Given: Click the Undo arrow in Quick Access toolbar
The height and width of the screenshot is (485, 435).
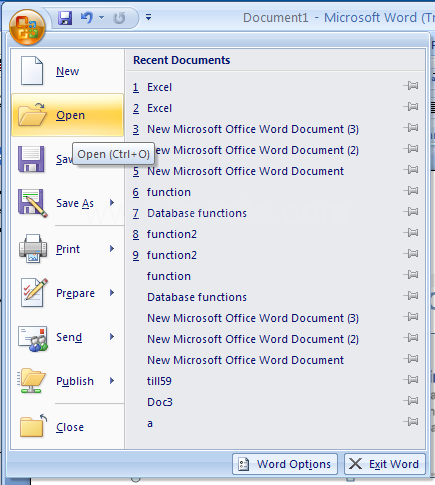Looking at the screenshot, I should (x=87, y=17).
